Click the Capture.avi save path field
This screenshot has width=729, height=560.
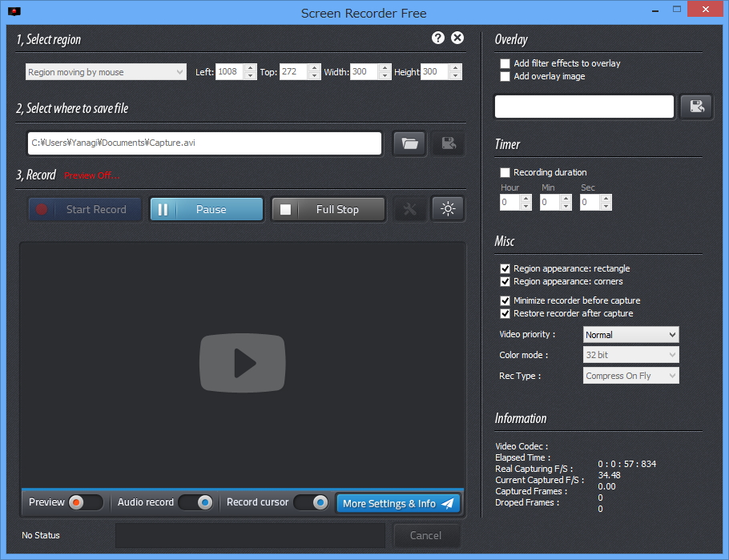(204, 143)
